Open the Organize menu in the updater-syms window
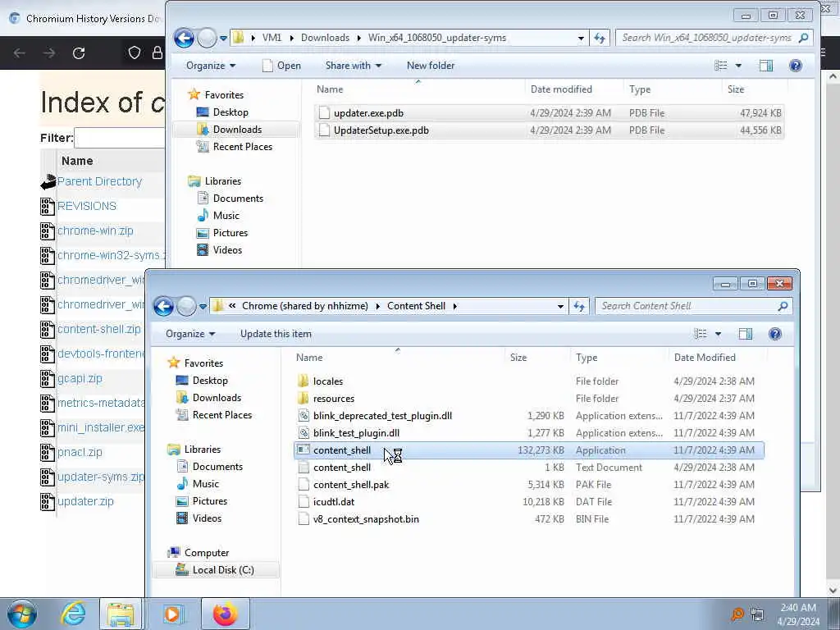 (211, 66)
